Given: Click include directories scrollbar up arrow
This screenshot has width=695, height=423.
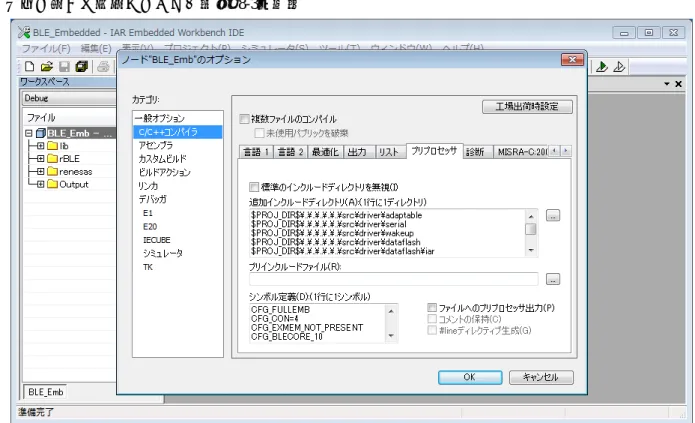Looking at the screenshot, I should [531, 216].
